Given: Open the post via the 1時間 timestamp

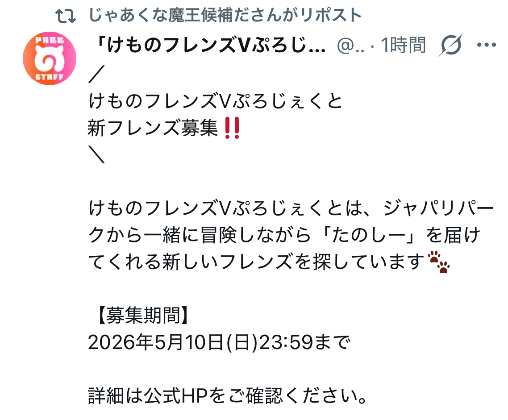Looking at the screenshot, I should click(x=404, y=45).
